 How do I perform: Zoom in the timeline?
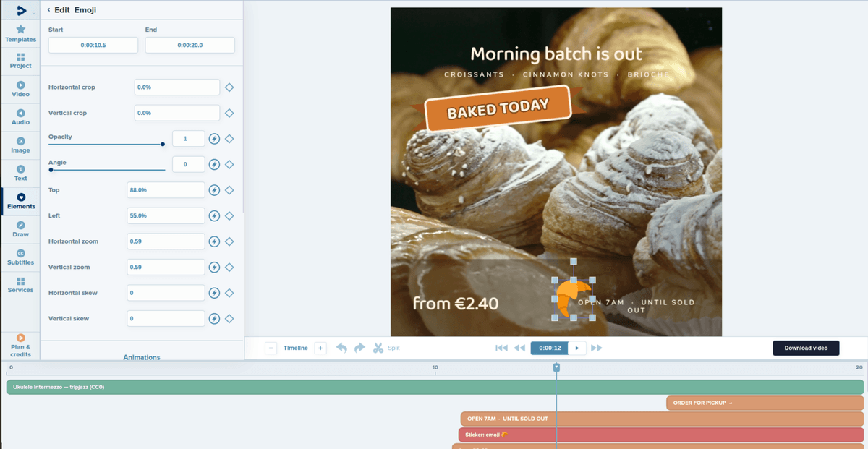(320, 348)
